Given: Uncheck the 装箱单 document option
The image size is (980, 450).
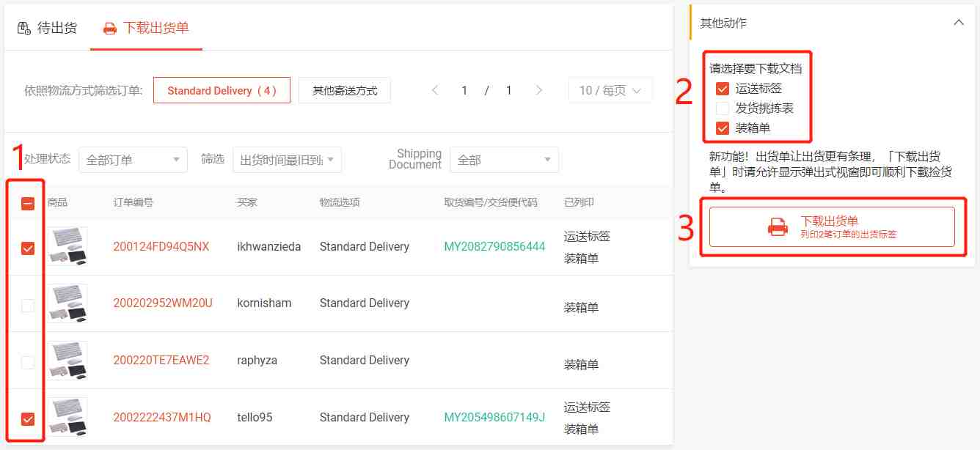Looking at the screenshot, I should pyautogui.click(x=723, y=128).
